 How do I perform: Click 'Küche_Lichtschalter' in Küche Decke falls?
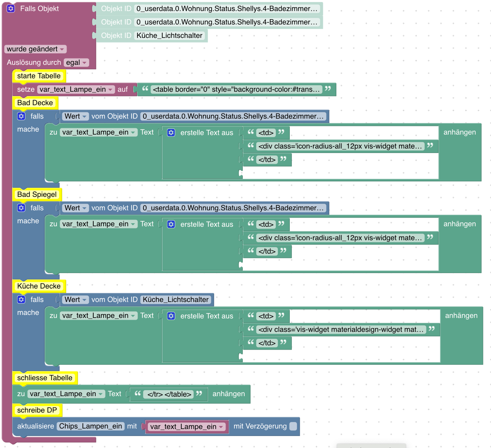click(x=176, y=299)
